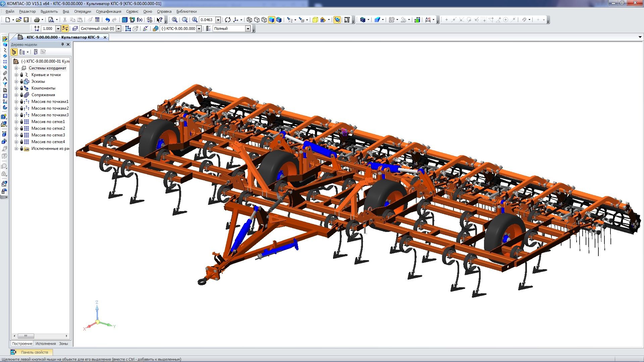The height and width of the screenshot is (362, 644).
Task: Switch to the Исполнения tab
Action: [46, 344]
